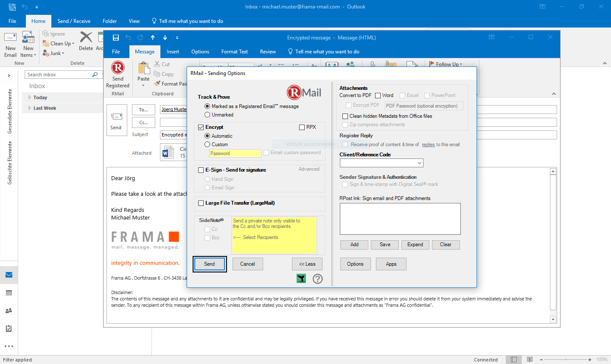Open the Send / Receive tab

(74, 21)
